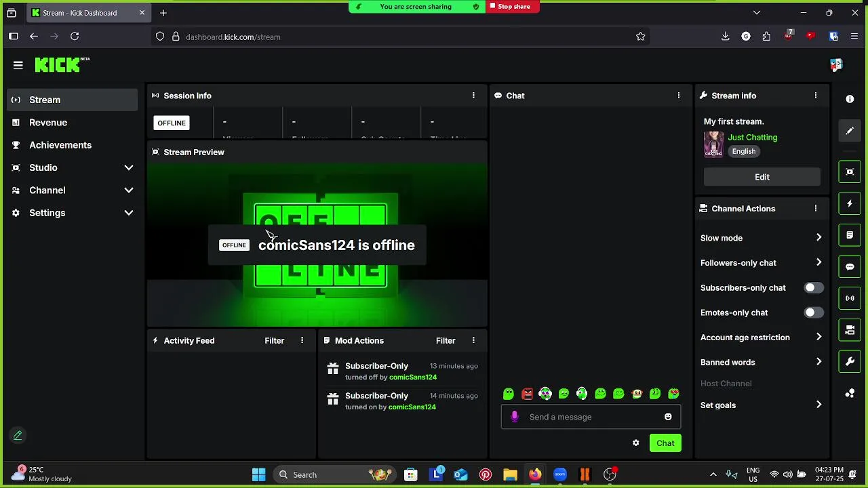The width and height of the screenshot is (868, 488).
Task: Click the green Chat send button
Action: (x=665, y=443)
